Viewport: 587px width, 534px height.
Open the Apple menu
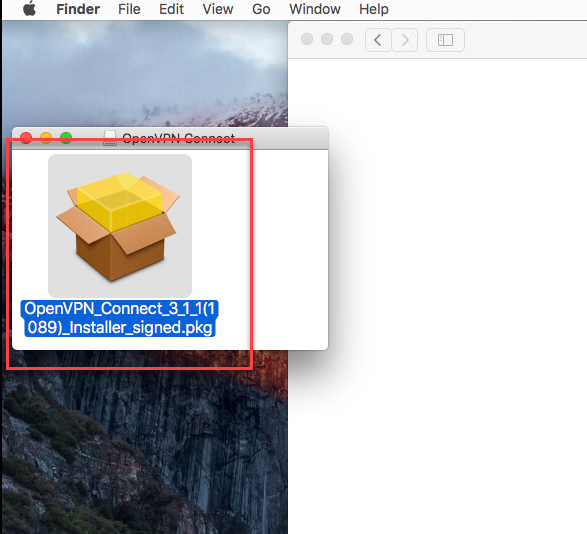(30, 9)
